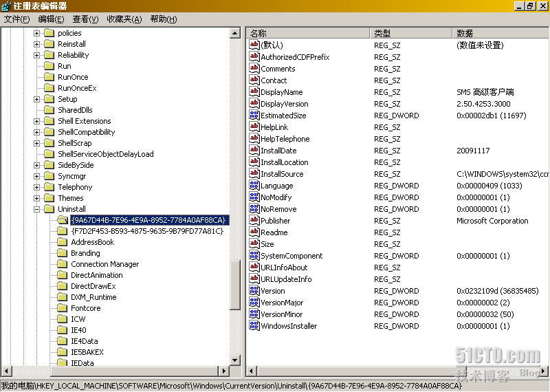Click the Registry Editor title bar icon
This screenshot has height=392, width=550.
pyautogui.click(x=6, y=6)
